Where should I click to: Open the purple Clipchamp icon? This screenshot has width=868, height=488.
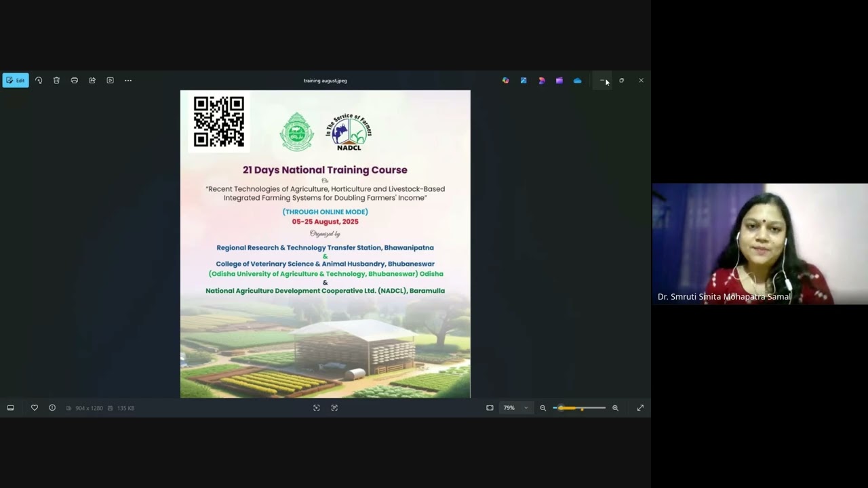pos(559,80)
